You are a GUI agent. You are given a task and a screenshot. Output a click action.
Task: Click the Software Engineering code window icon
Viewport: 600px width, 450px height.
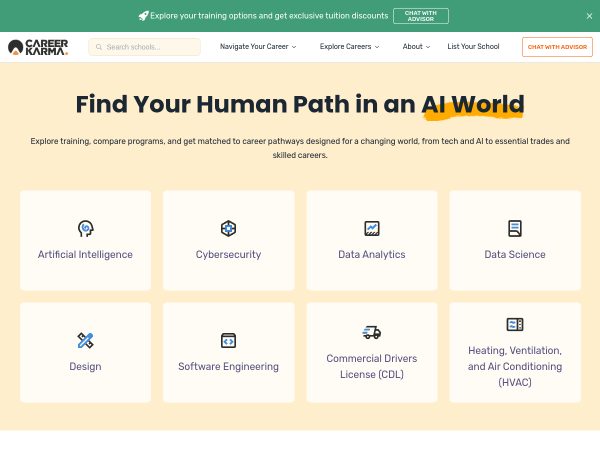[x=228, y=340]
